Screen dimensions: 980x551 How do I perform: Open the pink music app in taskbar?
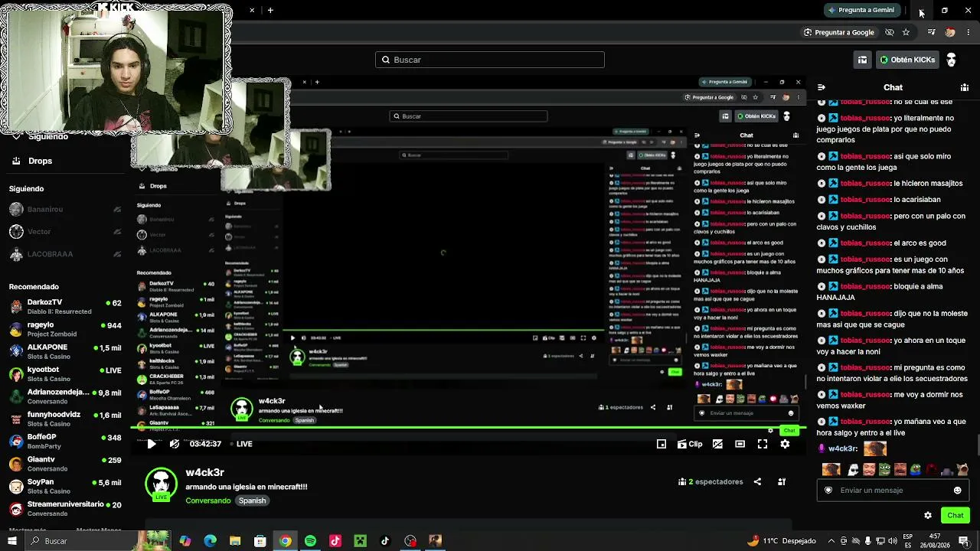pos(335,541)
